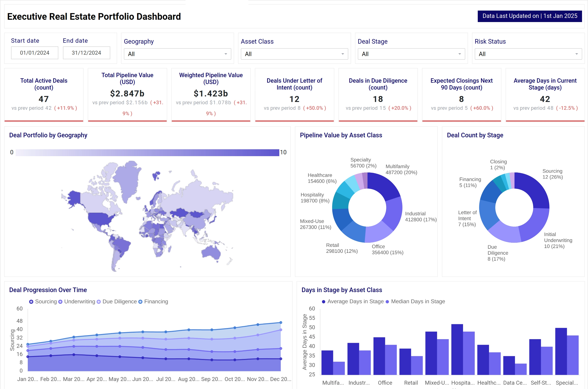
Task: Open the Deal Stage dropdown arrow
Action: point(459,54)
